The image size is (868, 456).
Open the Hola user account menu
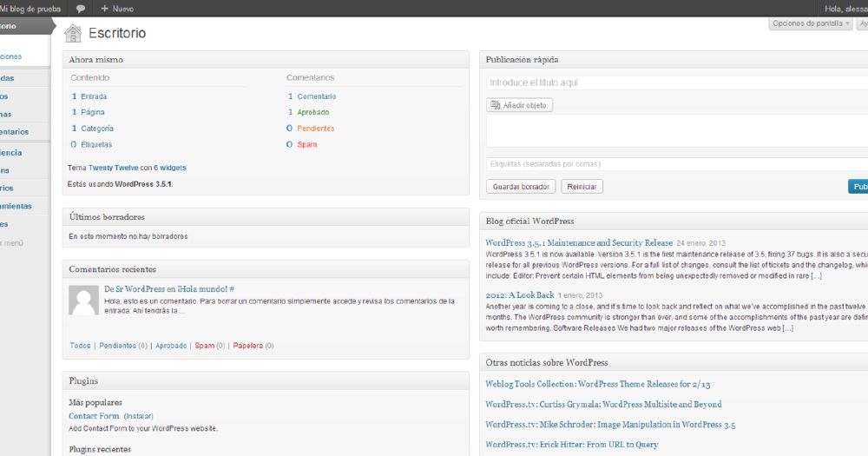[845, 9]
